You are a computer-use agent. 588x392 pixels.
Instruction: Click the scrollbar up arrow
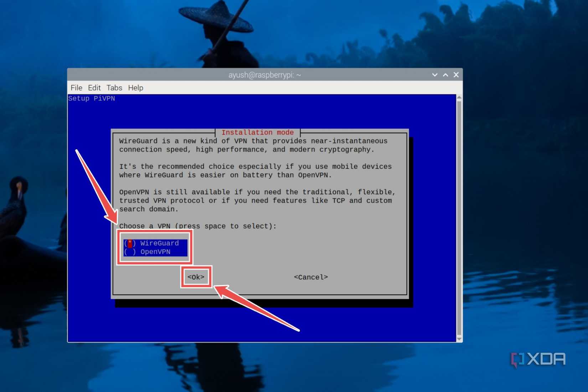click(x=459, y=97)
